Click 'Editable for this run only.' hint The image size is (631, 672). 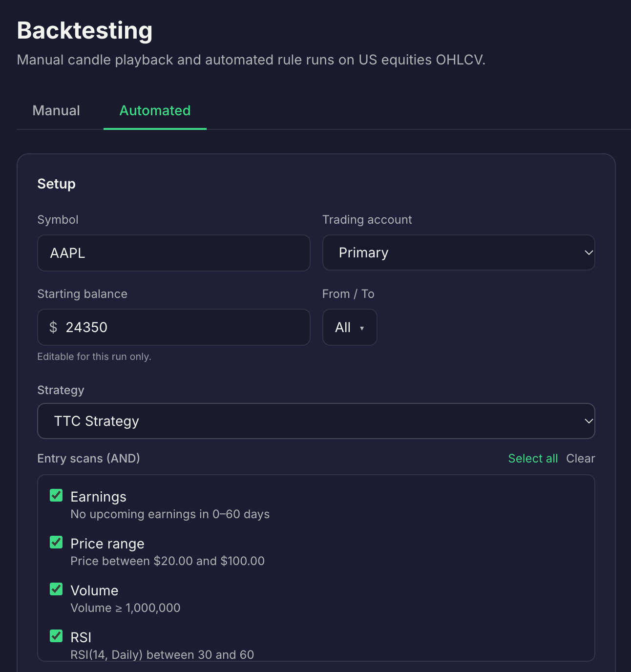tap(94, 357)
